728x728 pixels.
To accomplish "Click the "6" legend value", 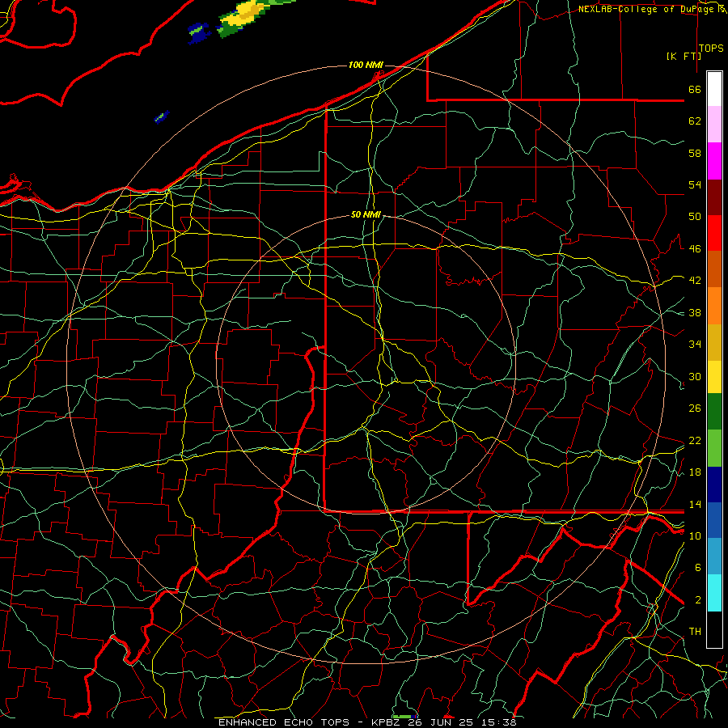I will click(698, 568).
